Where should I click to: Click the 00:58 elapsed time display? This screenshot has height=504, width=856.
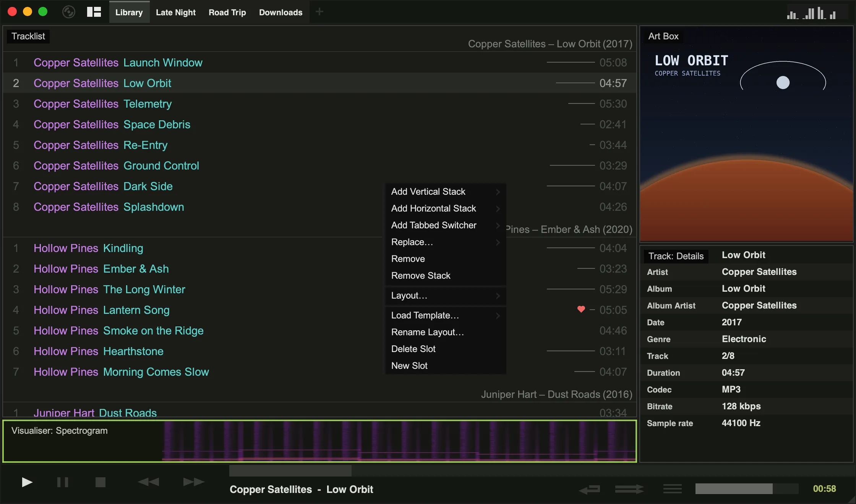tap(824, 489)
